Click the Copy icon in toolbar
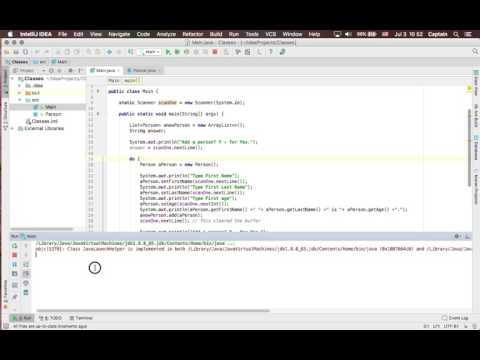This screenshot has width=480, height=360. pos(67,52)
